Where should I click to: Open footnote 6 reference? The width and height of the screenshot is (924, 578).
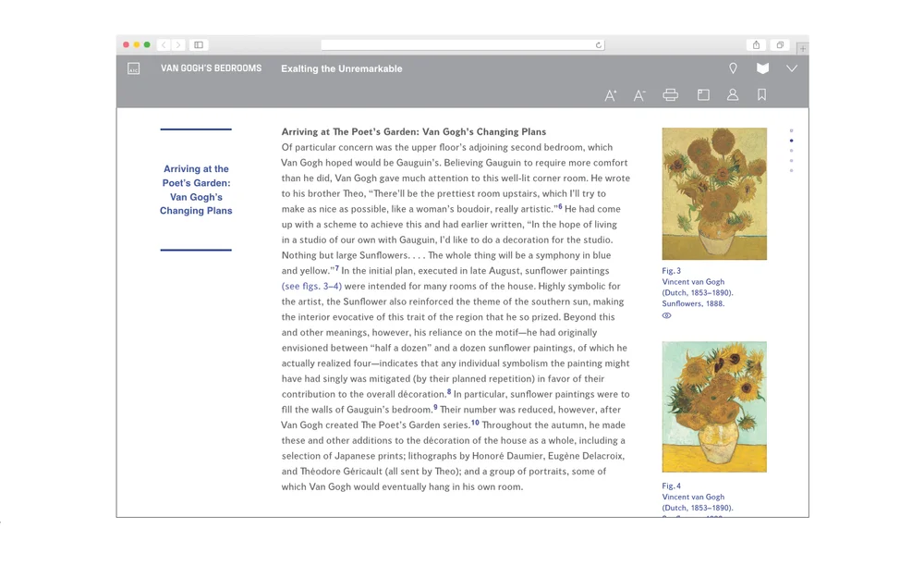point(560,207)
